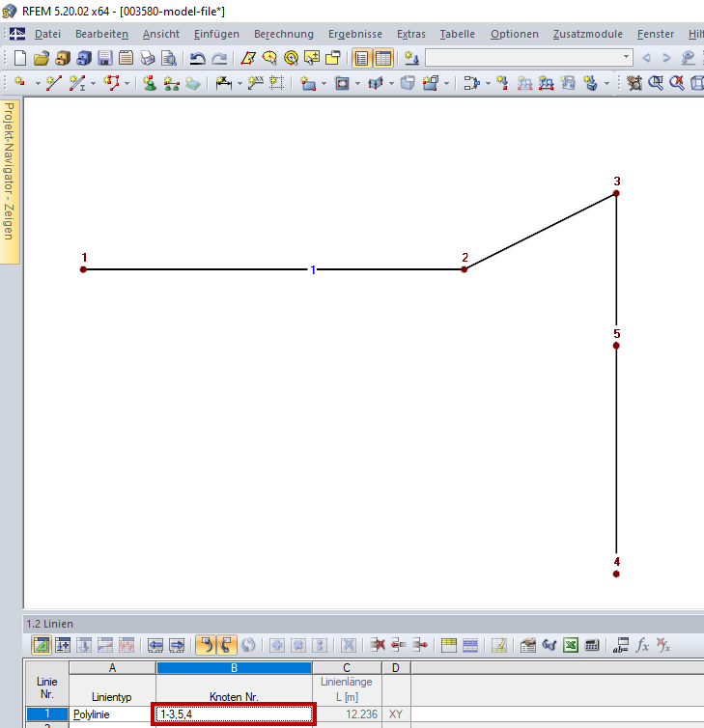
Task: Edit the Knoten Nr. cell 1-3,5,4
Action: coord(234,714)
